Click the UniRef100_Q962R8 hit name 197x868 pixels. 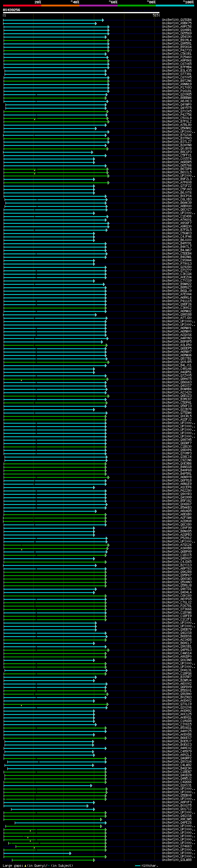(177, 572)
